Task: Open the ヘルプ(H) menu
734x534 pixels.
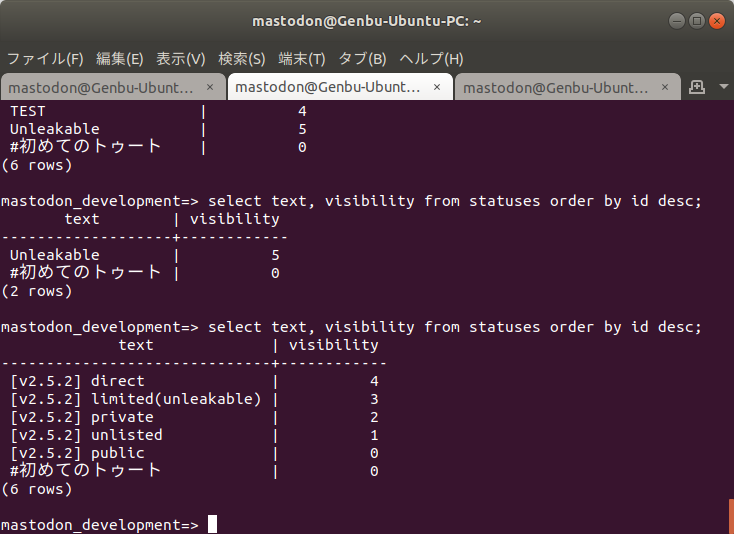Action: coord(431,58)
